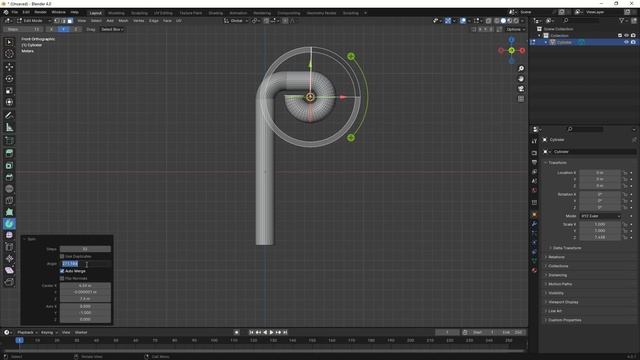Switch to the UV Editing workspace tab
This screenshot has width=640, height=360.
pyautogui.click(x=163, y=13)
